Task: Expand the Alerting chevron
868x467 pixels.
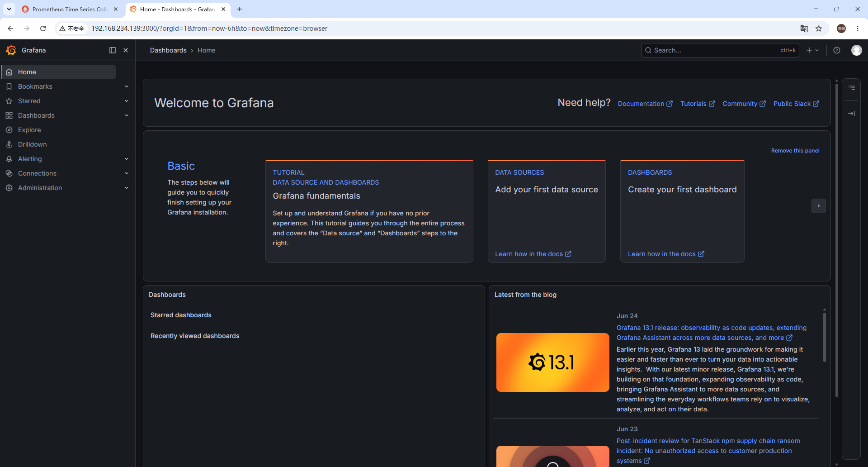Action: pos(127,159)
